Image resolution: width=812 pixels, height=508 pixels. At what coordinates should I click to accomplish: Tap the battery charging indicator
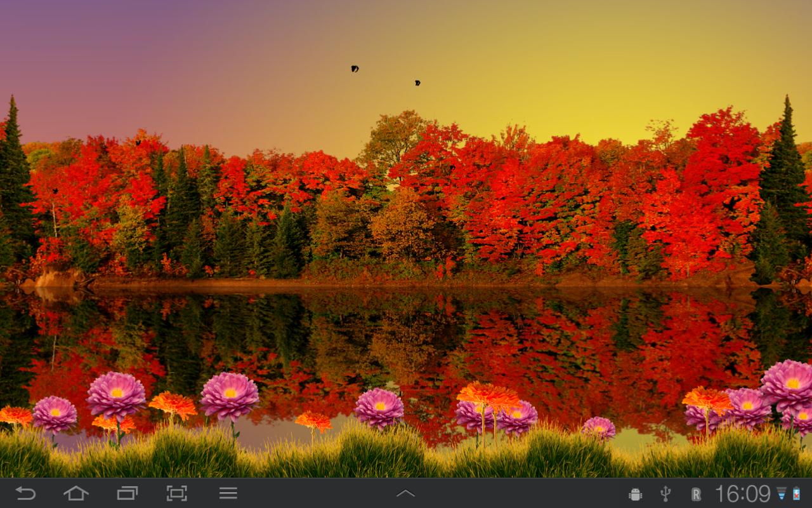tap(797, 493)
